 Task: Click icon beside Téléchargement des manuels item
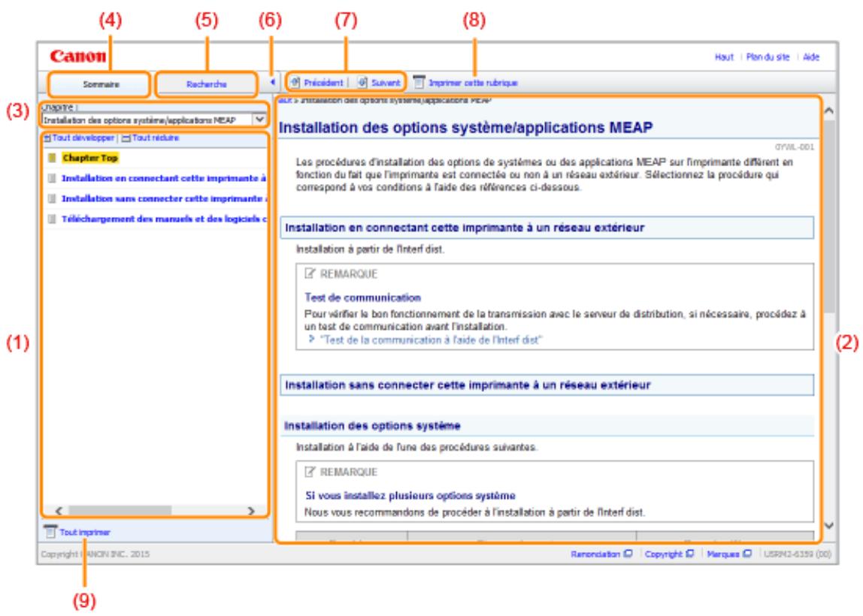coord(52,219)
